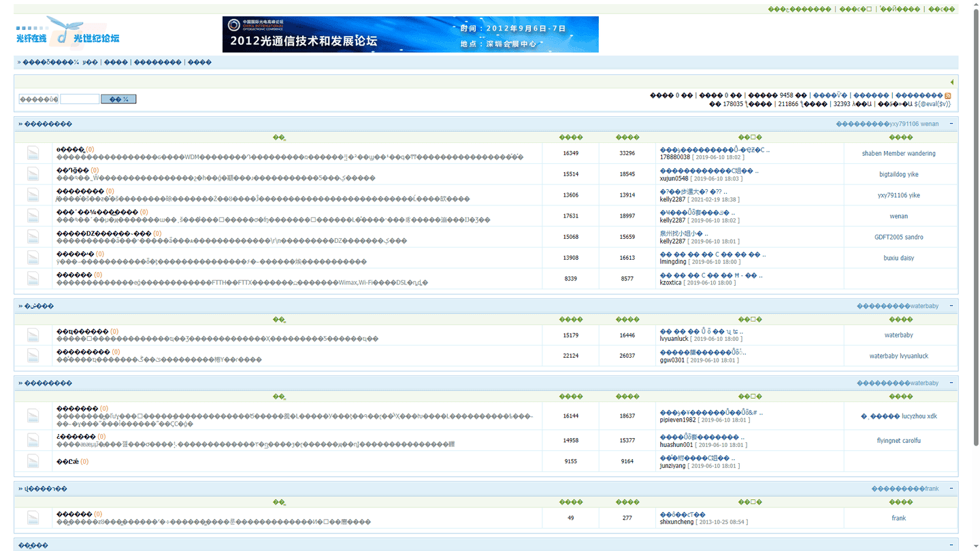Click the Member moderator link
980x551 pixels.
[895, 154]
